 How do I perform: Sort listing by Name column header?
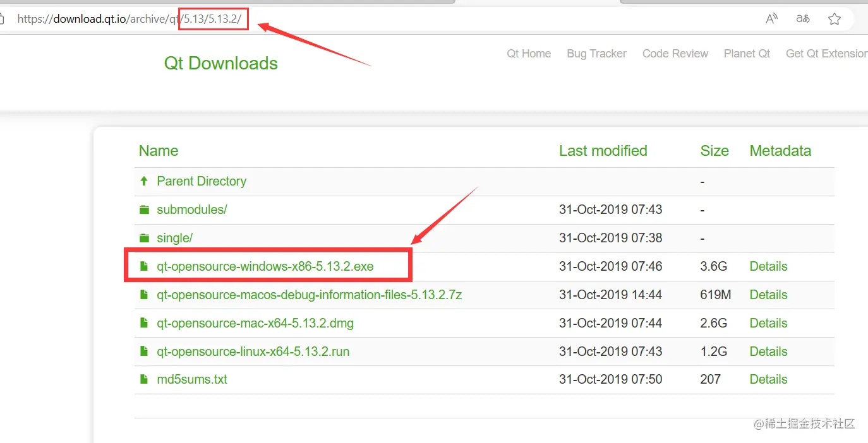coord(159,151)
